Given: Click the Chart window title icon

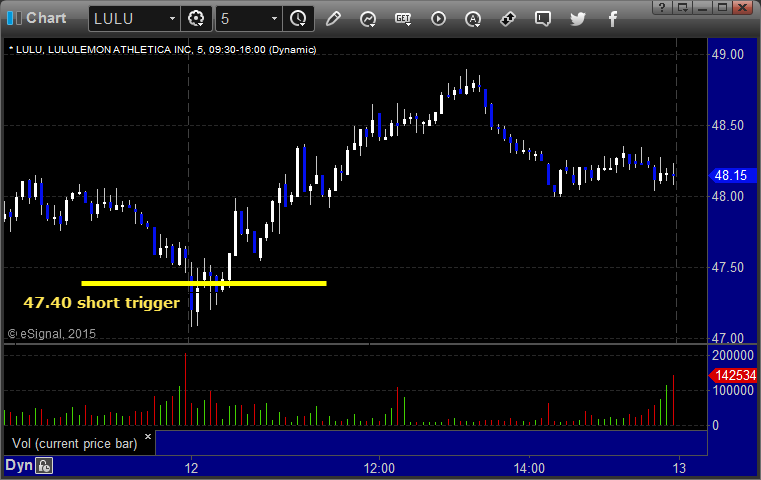Looking at the screenshot, I should click(x=14, y=18).
